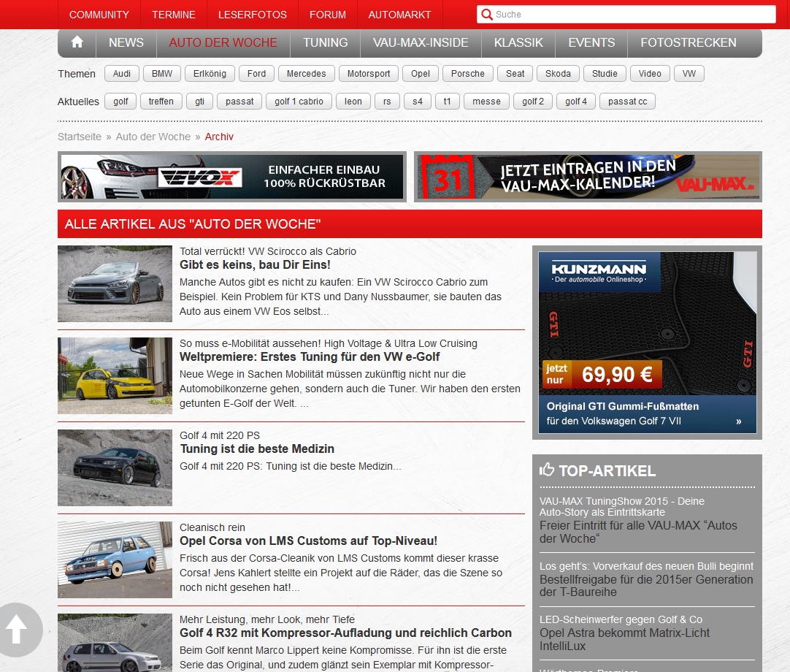Open the VW Scirocco Cabrio thumbnail

tap(115, 283)
